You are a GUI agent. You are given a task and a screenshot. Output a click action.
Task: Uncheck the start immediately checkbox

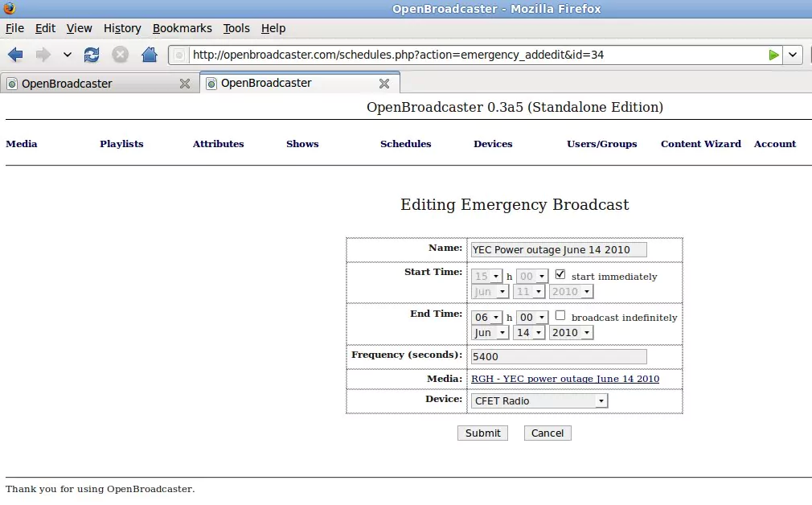point(560,274)
